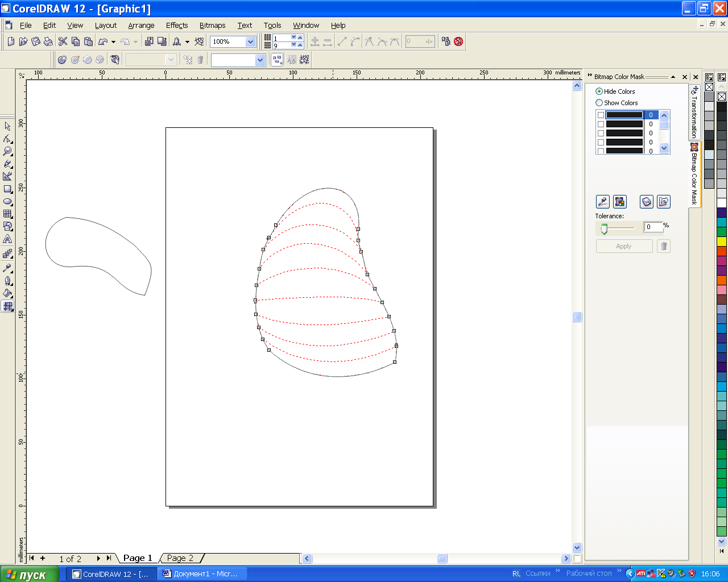Select the Zoom magnifier tool

point(7,151)
